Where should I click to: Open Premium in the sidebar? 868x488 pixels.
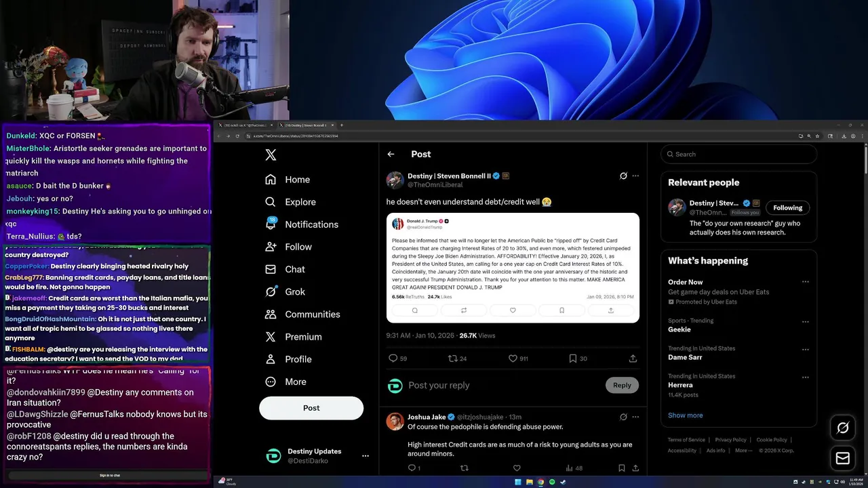[294, 337]
